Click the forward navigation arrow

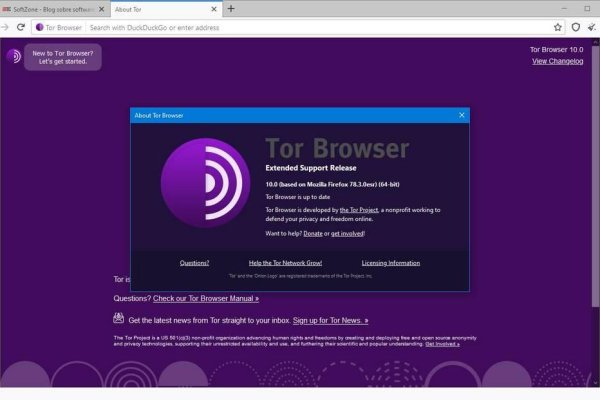click(7, 27)
